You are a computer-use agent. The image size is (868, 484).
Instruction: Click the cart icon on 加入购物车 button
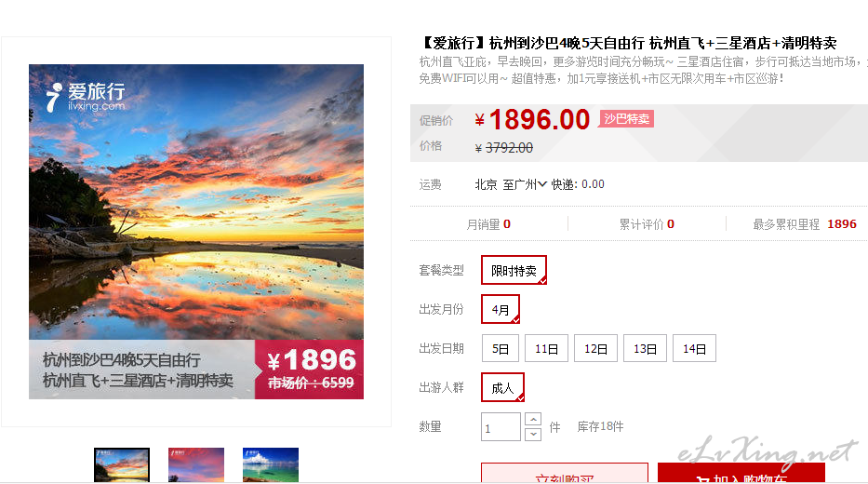click(x=702, y=479)
